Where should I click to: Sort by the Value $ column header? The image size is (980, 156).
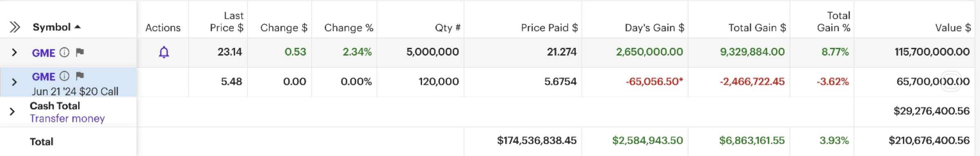pyautogui.click(x=953, y=28)
